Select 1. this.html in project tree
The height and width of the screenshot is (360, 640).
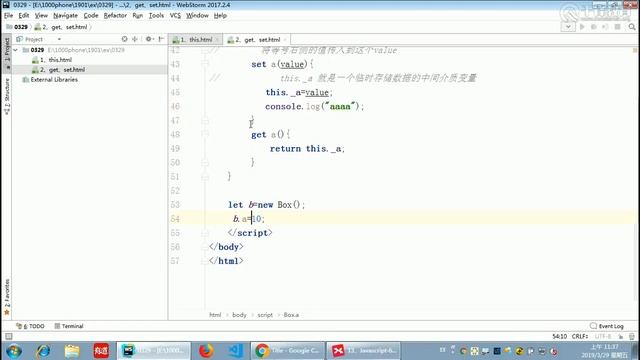56,60
